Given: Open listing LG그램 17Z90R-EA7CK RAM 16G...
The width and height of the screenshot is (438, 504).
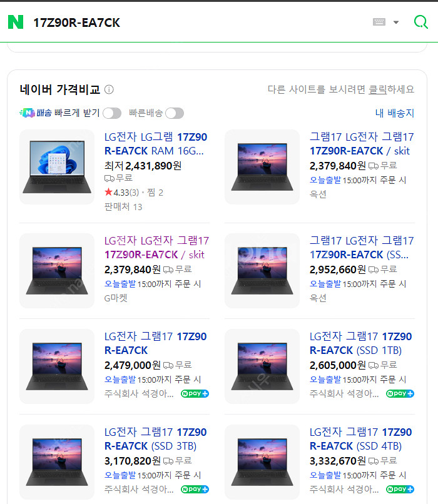Looking at the screenshot, I should click(155, 144).
